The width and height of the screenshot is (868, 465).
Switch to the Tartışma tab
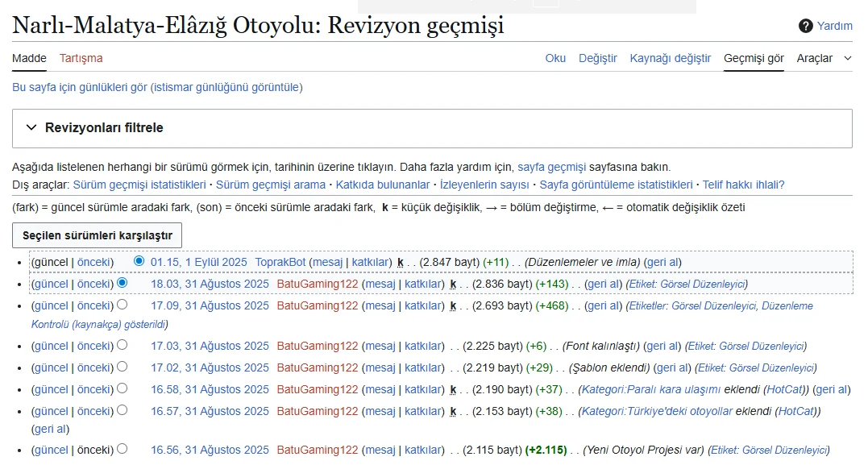pyautogui.click(x=81, y=58)
